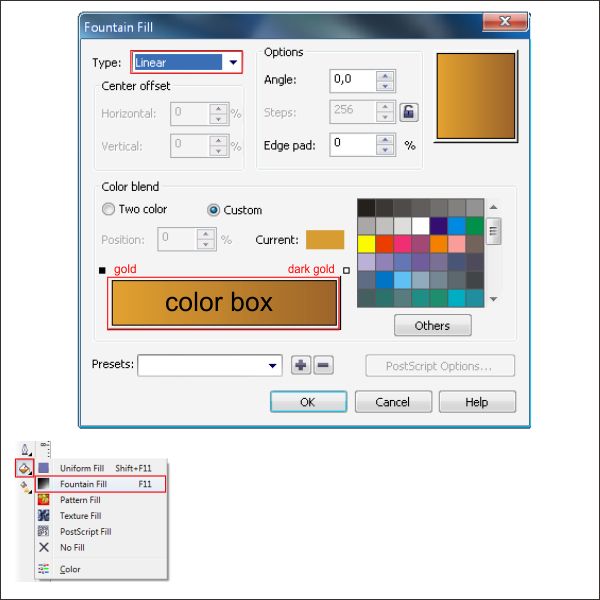600x600 pixels.
Task: Click the Cancel button
Action: 393,402
